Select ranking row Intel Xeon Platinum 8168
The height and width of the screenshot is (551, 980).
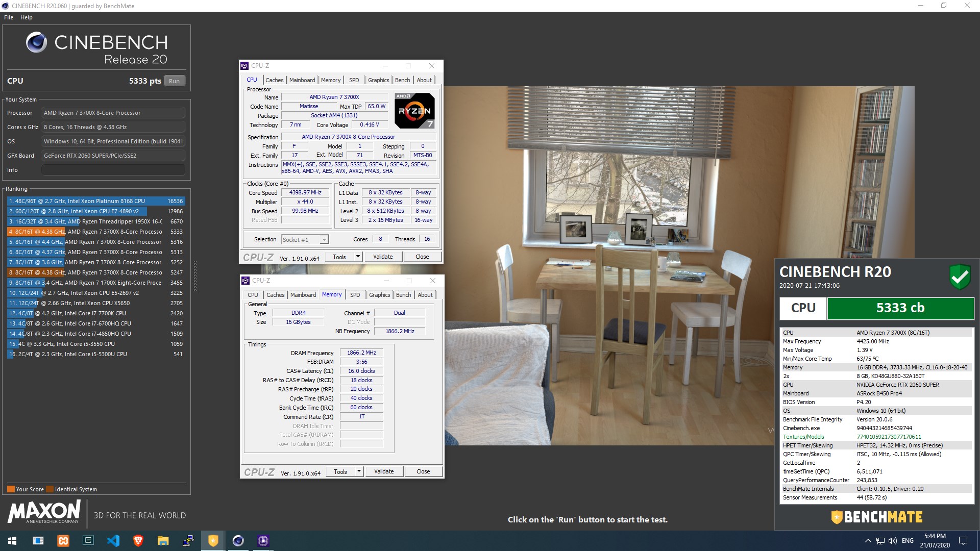coord(96,201)
